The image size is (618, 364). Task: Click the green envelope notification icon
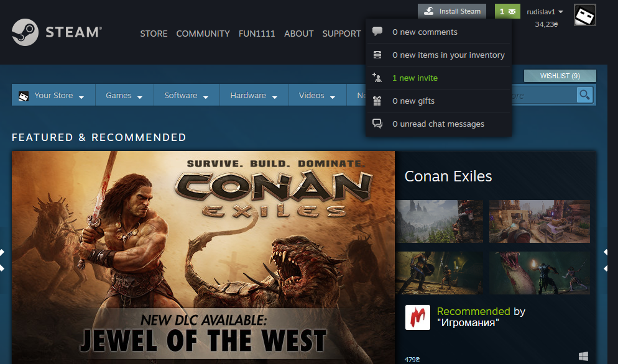click(x=512, y=12)
